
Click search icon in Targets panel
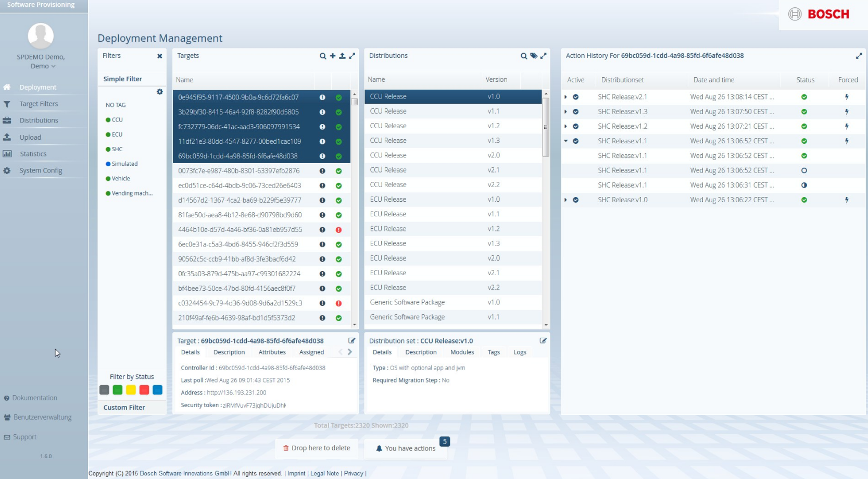323,56
